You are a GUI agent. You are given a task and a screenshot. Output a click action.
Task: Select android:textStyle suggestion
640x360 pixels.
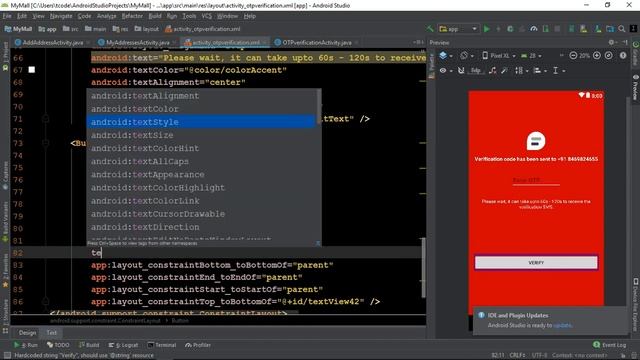(201, 122)
